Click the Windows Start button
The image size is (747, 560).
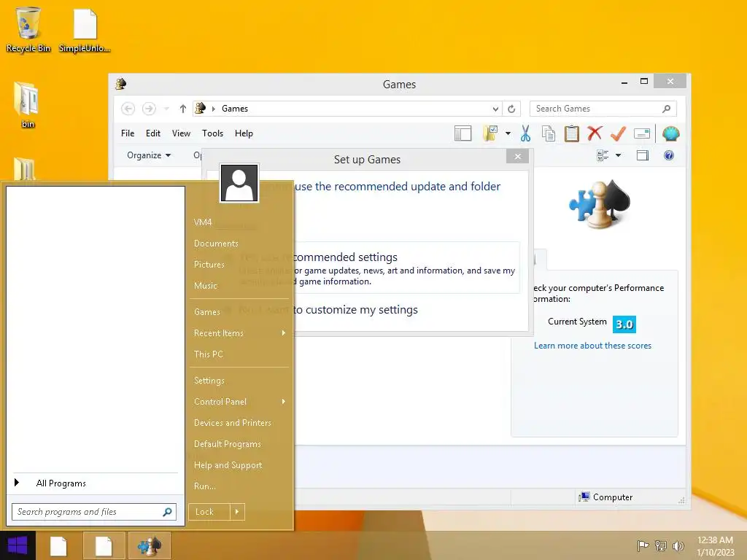point(18,545)
